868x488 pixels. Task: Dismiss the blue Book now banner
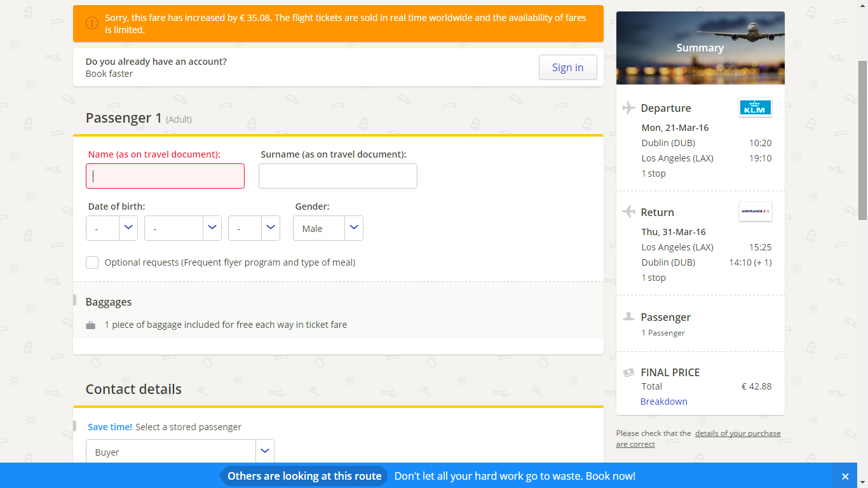pyautogui.click(x=845, y=476)
